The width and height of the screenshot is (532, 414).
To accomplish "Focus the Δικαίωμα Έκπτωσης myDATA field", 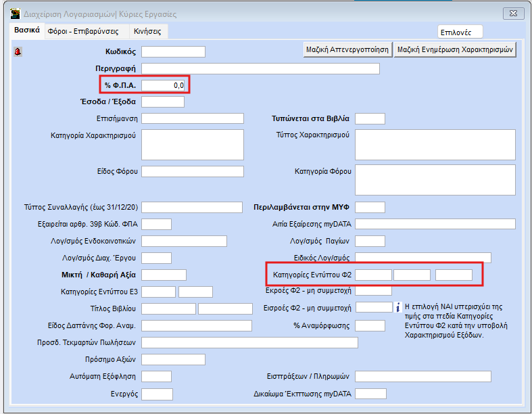I will pos(370,394).
